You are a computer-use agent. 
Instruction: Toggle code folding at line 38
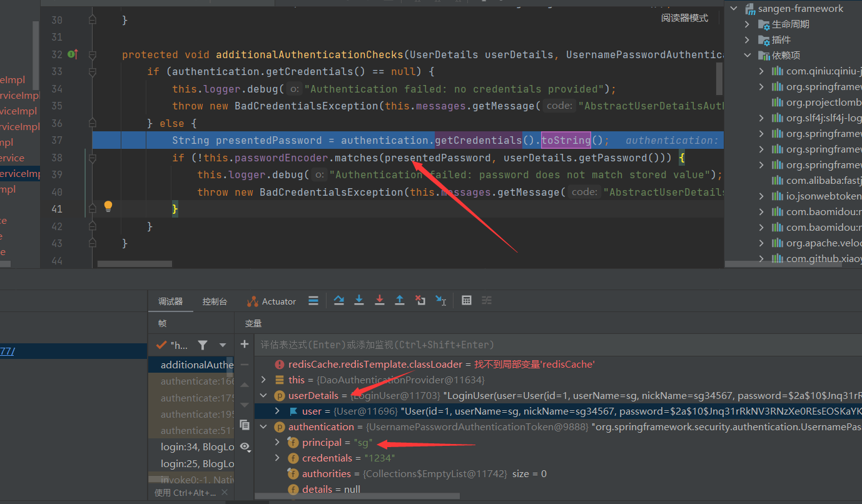click(x=93, y=158)
